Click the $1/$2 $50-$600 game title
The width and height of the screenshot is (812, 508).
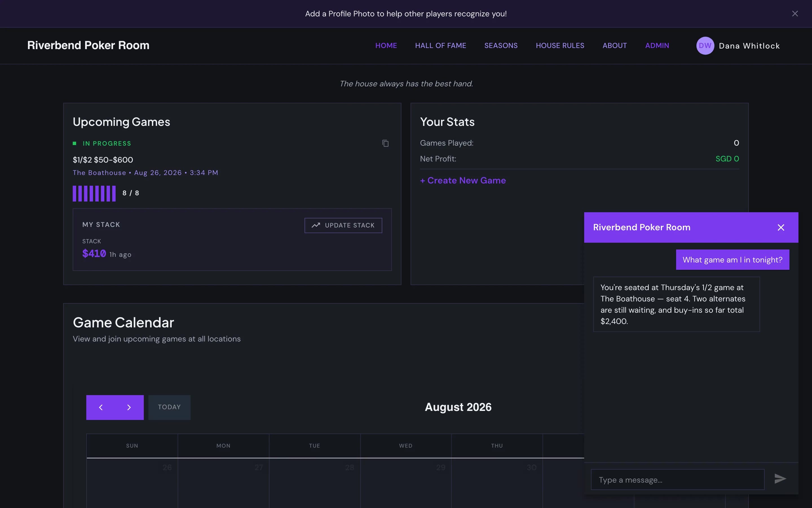tap(103, 159)
